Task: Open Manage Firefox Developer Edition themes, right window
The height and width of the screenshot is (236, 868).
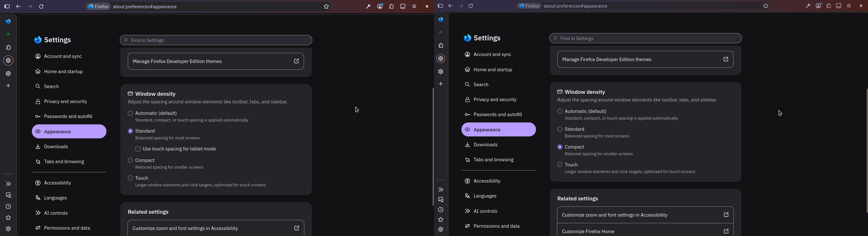Action: (x=645, y=59)
